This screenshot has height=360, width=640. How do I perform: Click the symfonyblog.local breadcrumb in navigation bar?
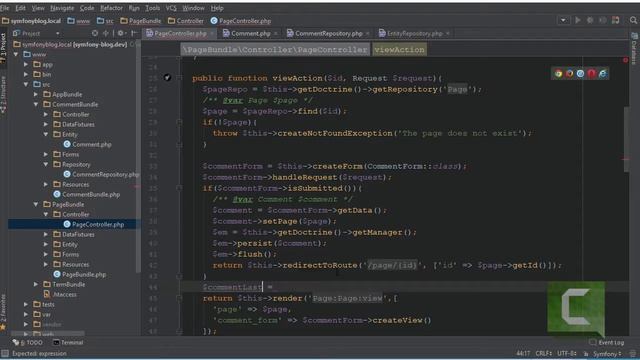[x=31, y=21]
